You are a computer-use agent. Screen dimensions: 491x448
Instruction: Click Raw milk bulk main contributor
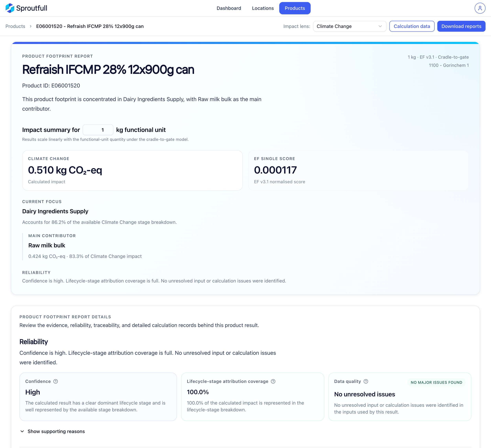click(x=47, y=245)
